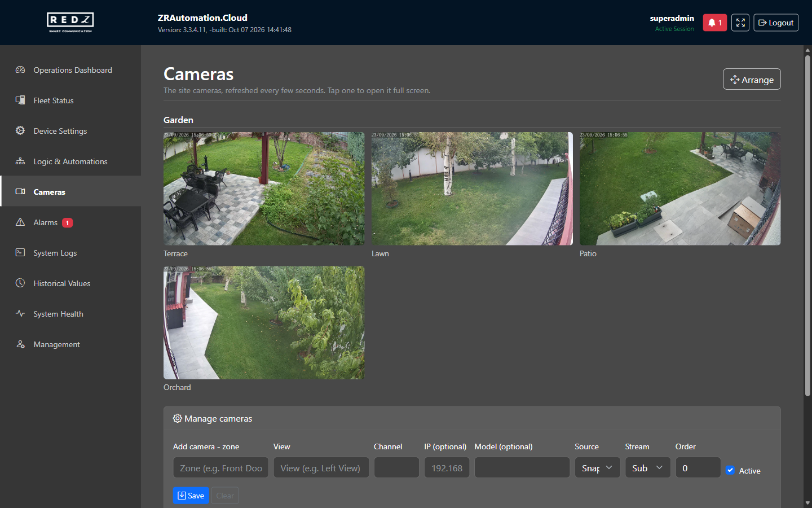Open the Stream Sub dropdown
812x508 pixels.
[x=648, y=468]
